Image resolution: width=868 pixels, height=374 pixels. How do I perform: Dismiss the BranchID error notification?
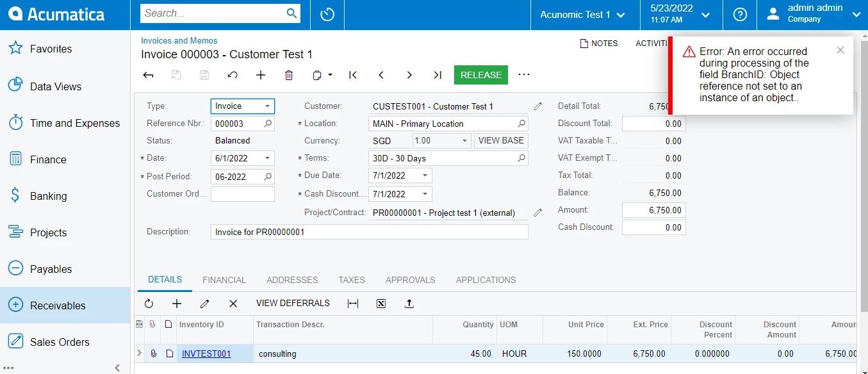click(x=840, y=50)
